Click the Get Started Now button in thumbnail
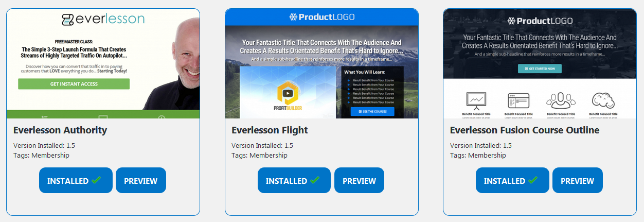 tap(540, 69)
